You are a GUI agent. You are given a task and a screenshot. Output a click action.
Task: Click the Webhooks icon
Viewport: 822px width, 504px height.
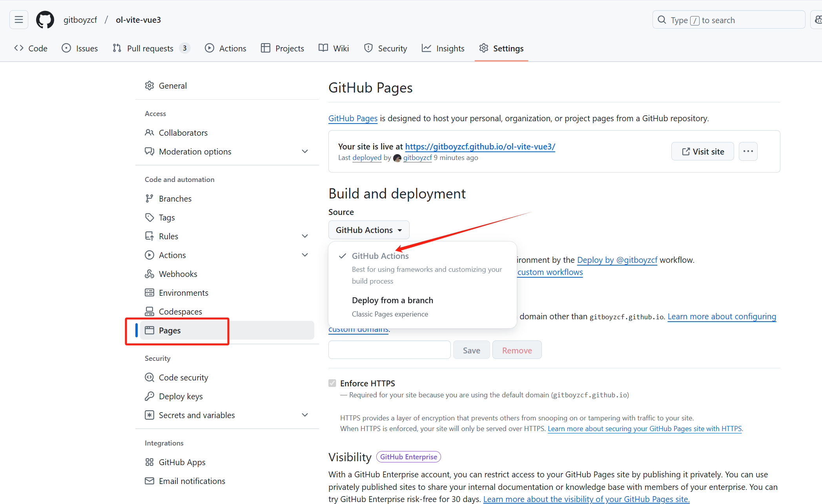tap(149, 274)
